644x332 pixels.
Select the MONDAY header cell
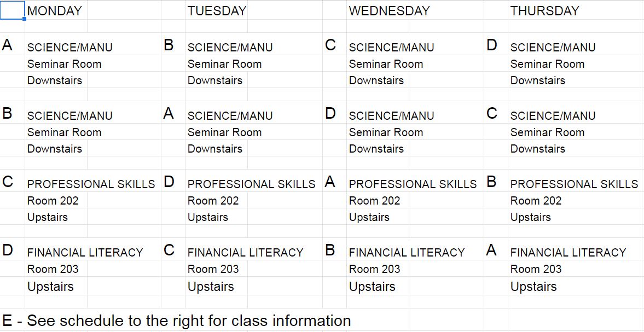tap(55, 11)
